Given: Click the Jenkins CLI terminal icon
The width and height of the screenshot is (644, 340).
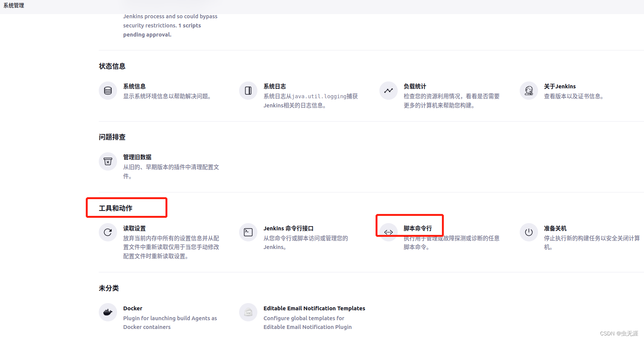Looking at the screenshot, I should 248,232.
